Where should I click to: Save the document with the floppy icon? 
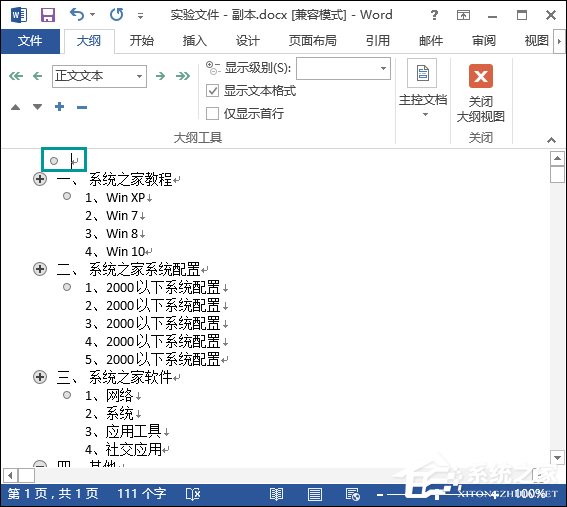[48, 15]
